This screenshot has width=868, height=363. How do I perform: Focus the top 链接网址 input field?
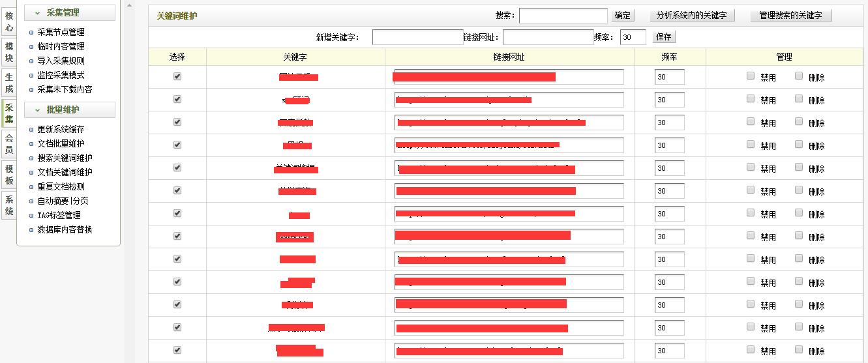pyautogui.click(x=548, y=37)
